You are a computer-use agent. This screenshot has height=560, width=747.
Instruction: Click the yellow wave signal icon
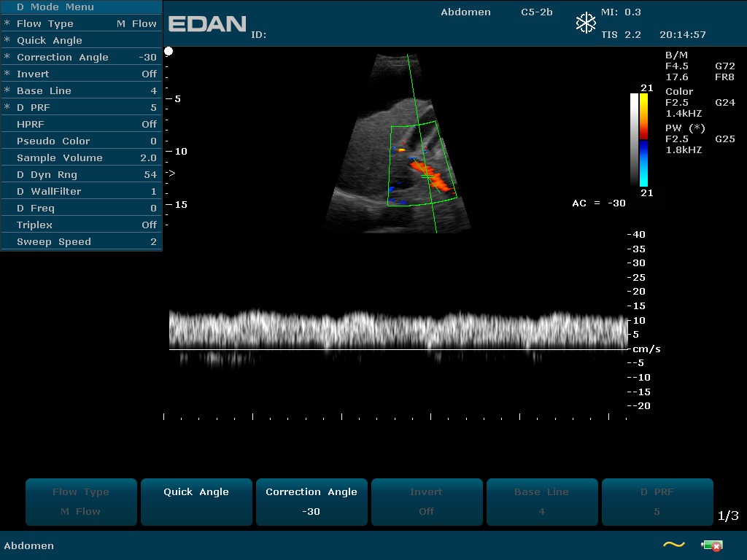pos(673,544)
